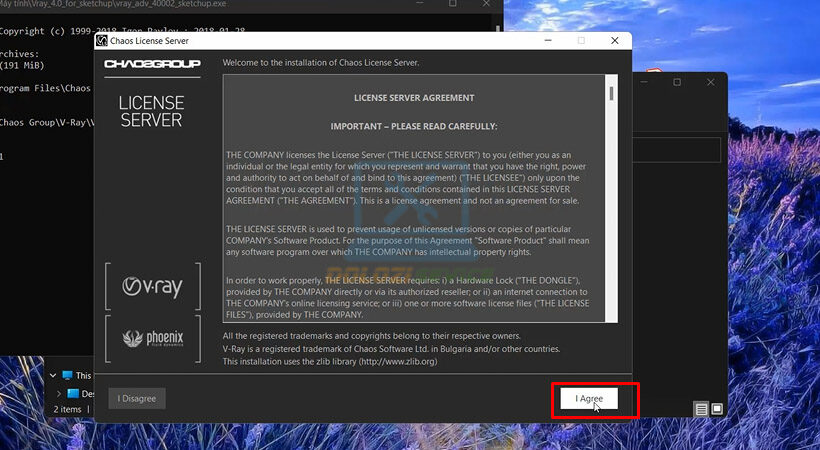Image resolution: width=820 pixels, height=450 pixels.
Task: Switch File Explorer to large icons view
Action: pos(717,409)
